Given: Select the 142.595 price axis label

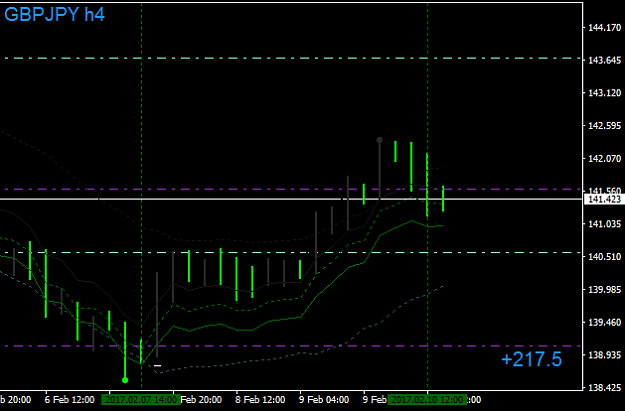Looking at the screenshot, I should [x=605, y=126].
